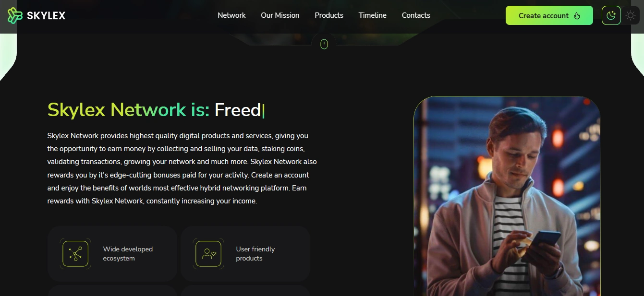Image resolution: width=644 pixels, height=296 pixels.
Task: Open the Network menu item
Action: 231,15
